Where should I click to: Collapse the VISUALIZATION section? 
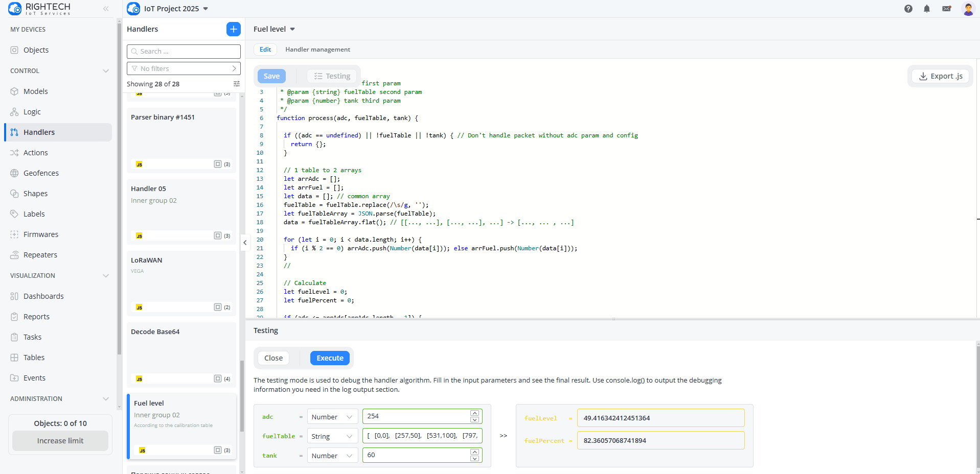(106, 276)
